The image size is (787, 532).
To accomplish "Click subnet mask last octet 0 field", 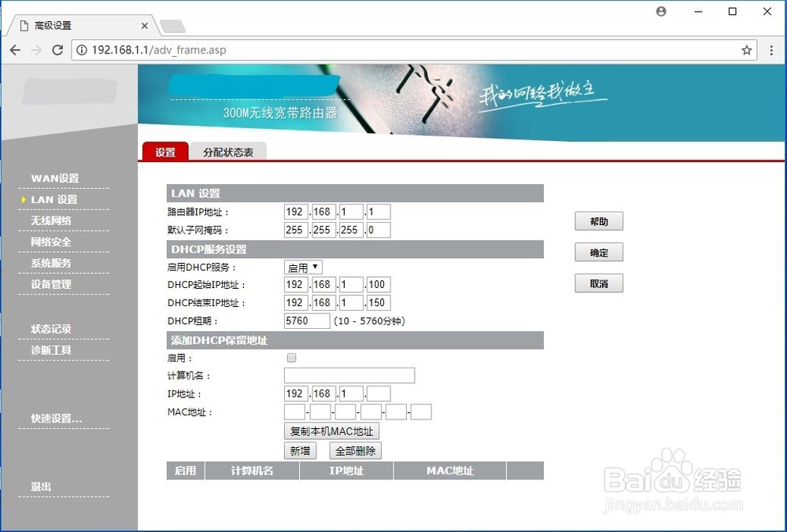I will [379, 230].
